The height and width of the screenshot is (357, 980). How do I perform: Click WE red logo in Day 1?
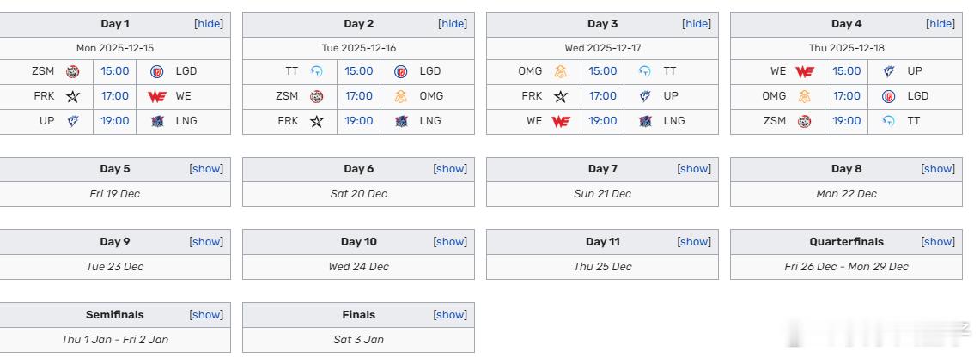(156, 96)
